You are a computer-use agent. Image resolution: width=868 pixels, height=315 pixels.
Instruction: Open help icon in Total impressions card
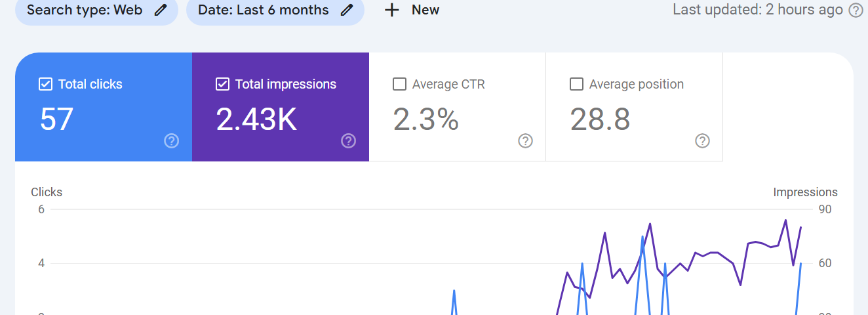(x=349, y=140)
